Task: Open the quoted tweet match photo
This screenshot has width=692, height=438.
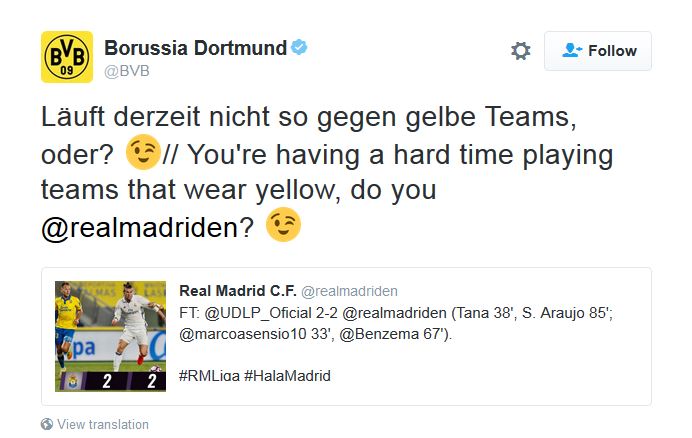Action: pos(110,335)
